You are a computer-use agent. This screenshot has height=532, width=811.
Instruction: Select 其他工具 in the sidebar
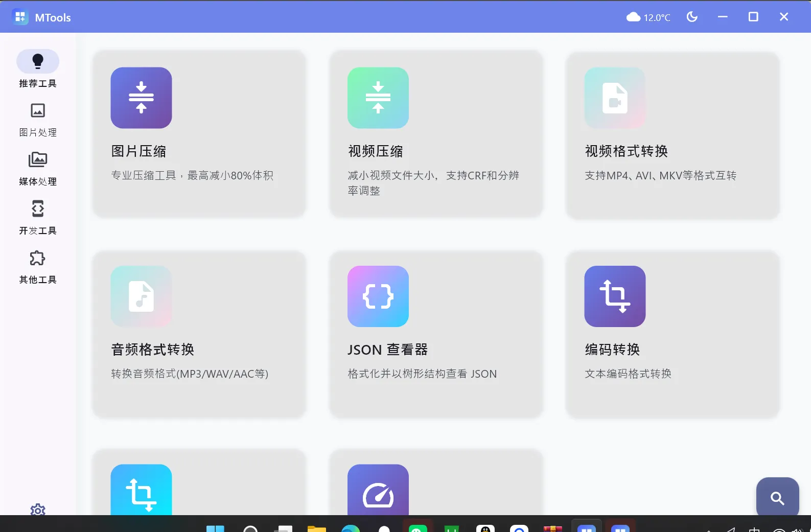point(38,266)
